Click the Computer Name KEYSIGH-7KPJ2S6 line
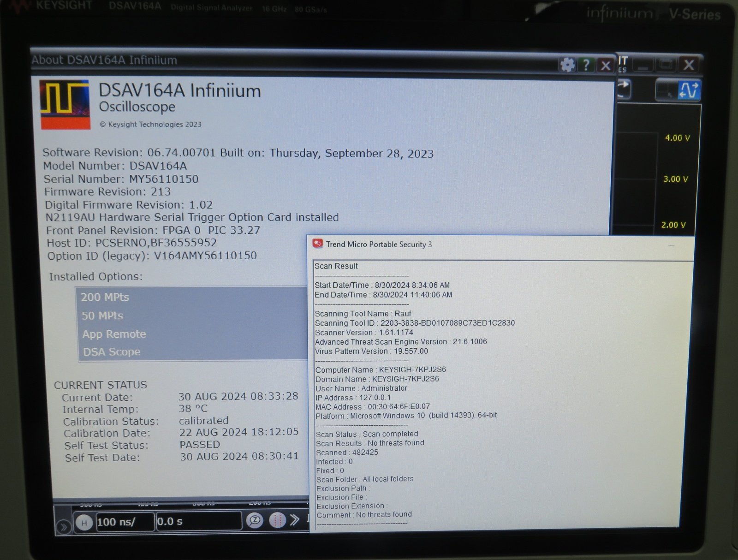This screenshot has height=560, width=738. [x=381, y=370]
